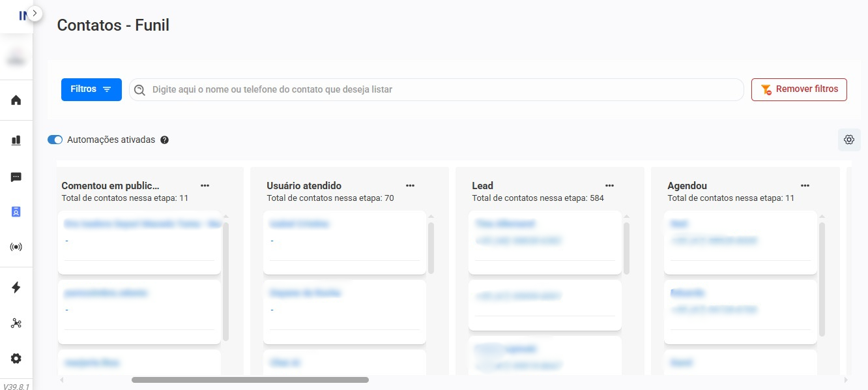Click the "Comentou em public..." column title
The image size is (868, 390).
point(110,186)
